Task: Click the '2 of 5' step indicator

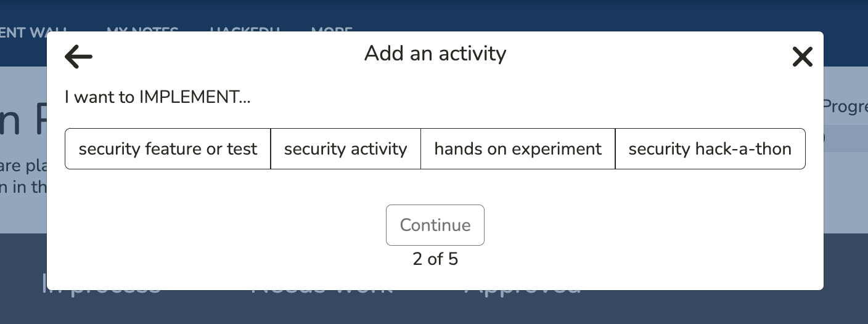Action: click(435, 259)
